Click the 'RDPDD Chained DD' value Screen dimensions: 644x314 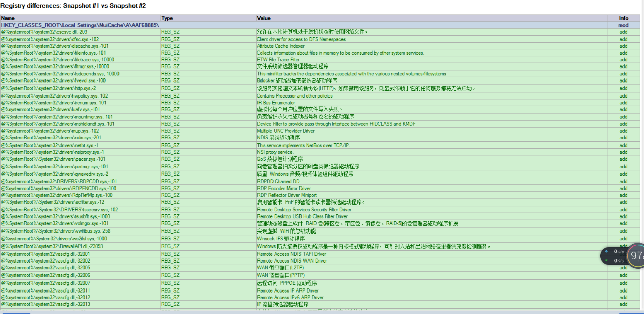pyautogui.click(x=278, y=181)
